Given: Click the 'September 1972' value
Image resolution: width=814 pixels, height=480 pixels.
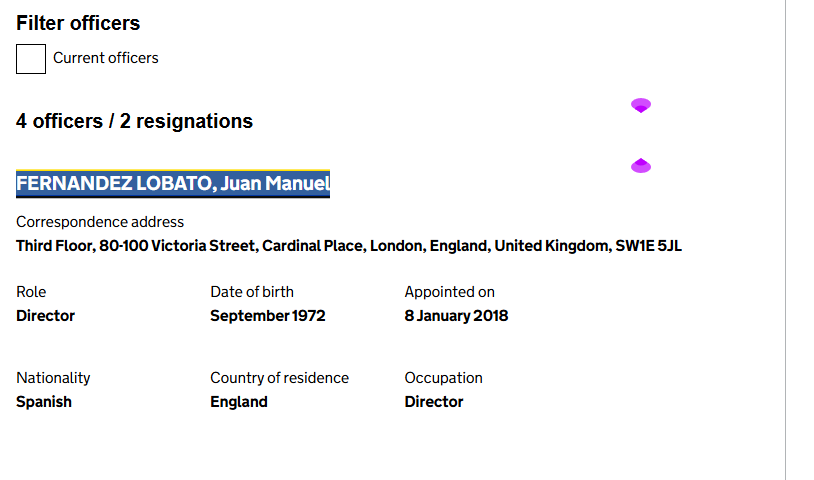Looking at the screenshot, I should (267, 316).
